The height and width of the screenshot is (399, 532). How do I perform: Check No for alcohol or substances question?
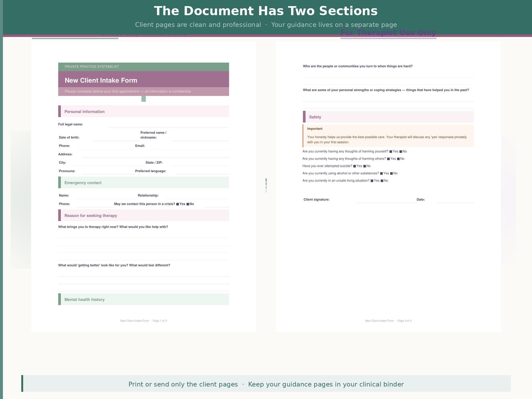point(391,173)
